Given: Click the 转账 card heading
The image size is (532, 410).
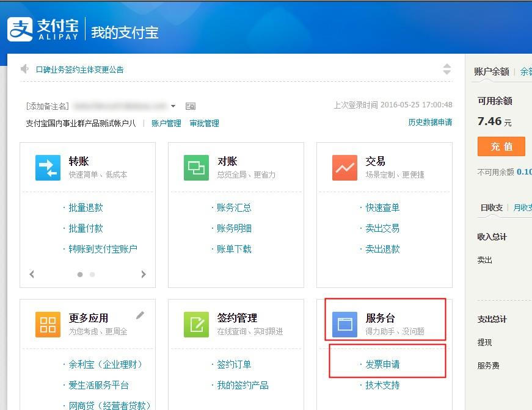Looking at the screenshot, I should coord(79,161).
